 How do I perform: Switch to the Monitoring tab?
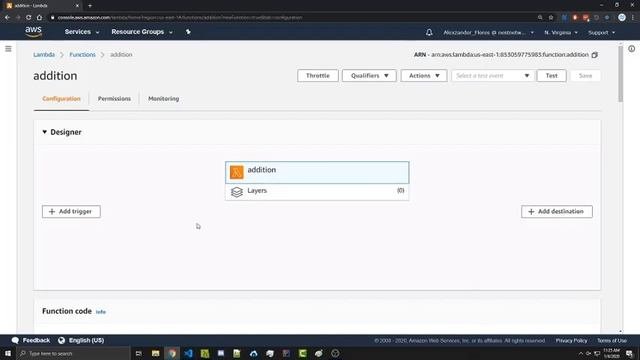163,99
